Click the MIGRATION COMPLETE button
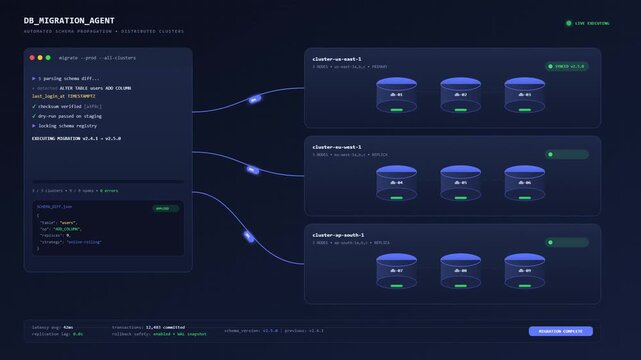Image resolution: width=641 pixels, height=360 pixels. coord(560,331)
